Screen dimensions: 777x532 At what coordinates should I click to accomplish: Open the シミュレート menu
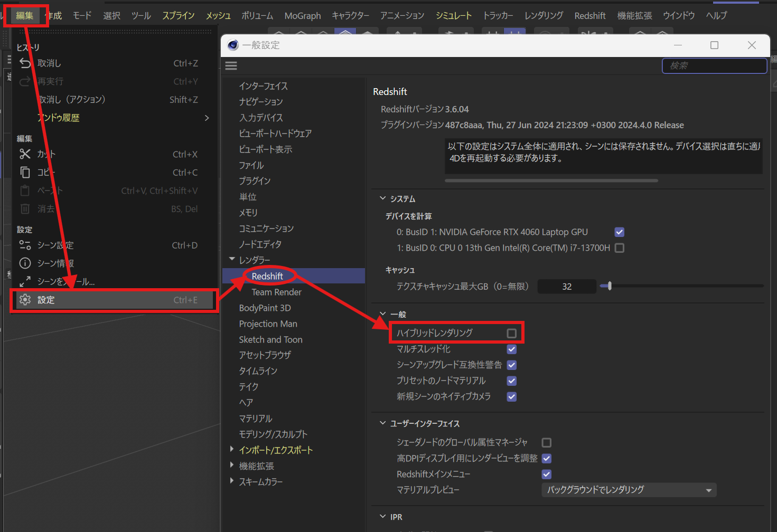point(454,16)
